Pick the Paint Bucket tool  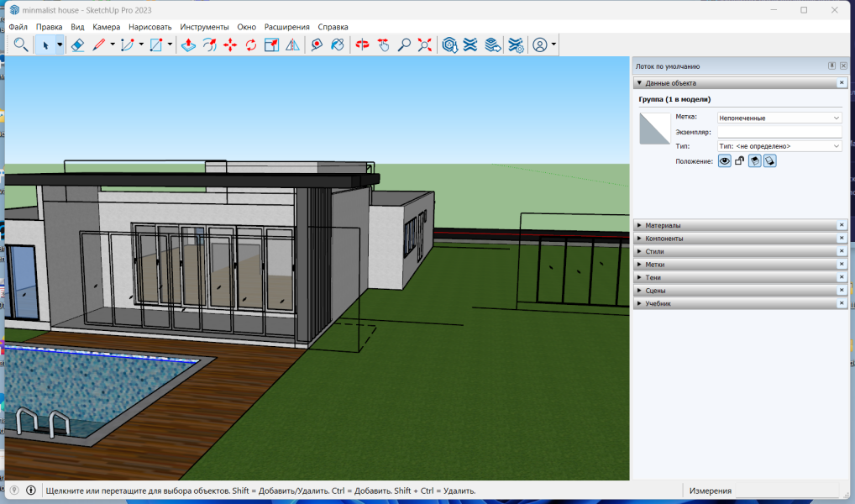tap(338, 45)
